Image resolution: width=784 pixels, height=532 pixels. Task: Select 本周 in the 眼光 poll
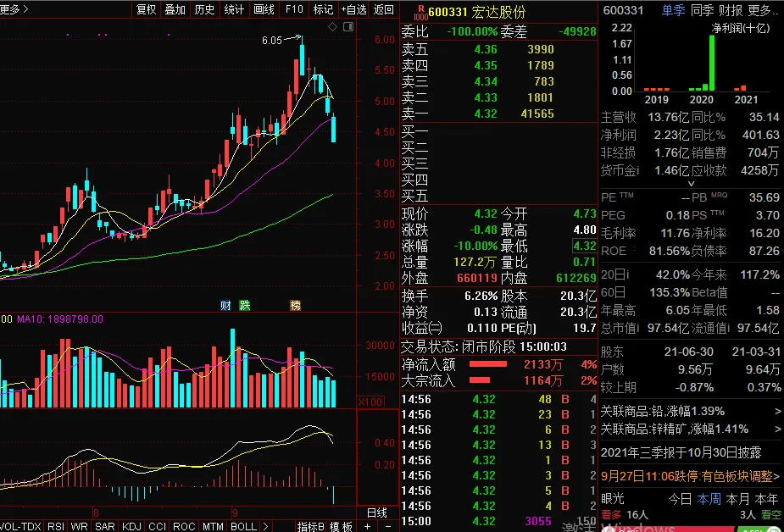click(x=709, y=498)
